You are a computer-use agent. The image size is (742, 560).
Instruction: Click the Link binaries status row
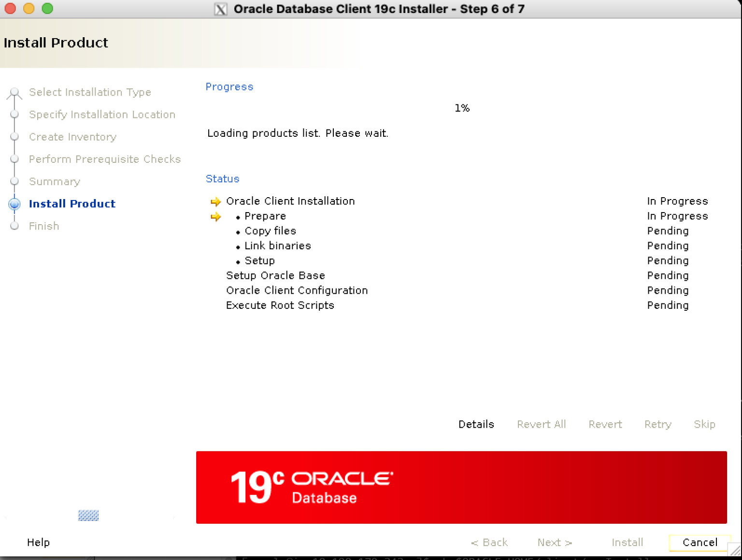(x=459, y=246)
